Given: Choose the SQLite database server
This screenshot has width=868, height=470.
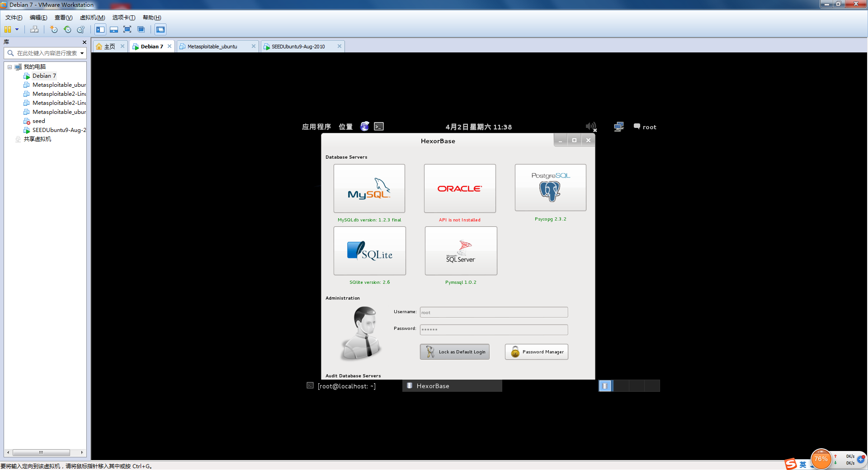Looking at the screenshot, I should click(x=370, y=251).
